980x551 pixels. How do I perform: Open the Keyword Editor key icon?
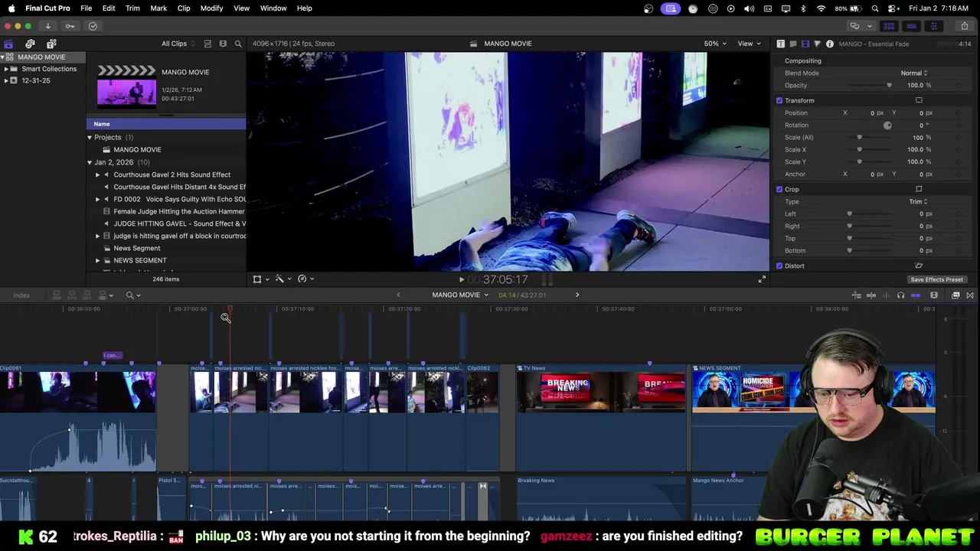(70, 26)
